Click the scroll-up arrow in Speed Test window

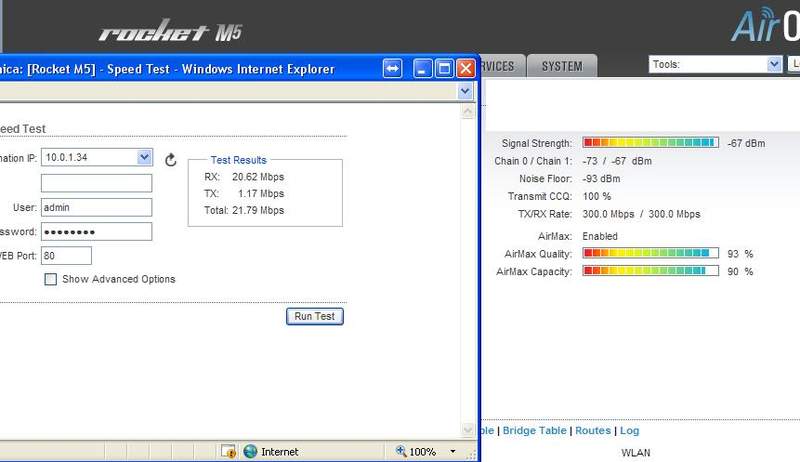pyautogui.click(x=468, y=111)
